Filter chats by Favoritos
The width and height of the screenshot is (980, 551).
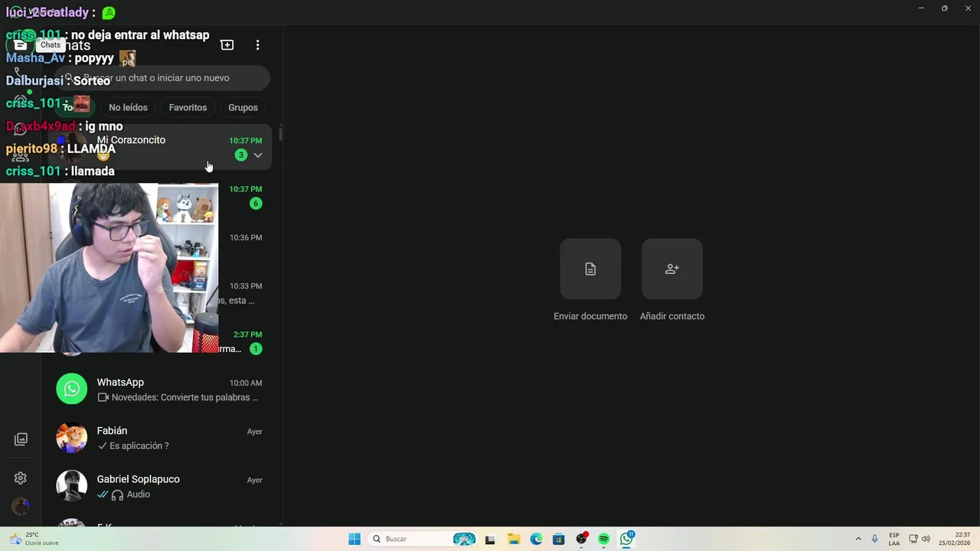pyautogui.click(x=188, y=108)
